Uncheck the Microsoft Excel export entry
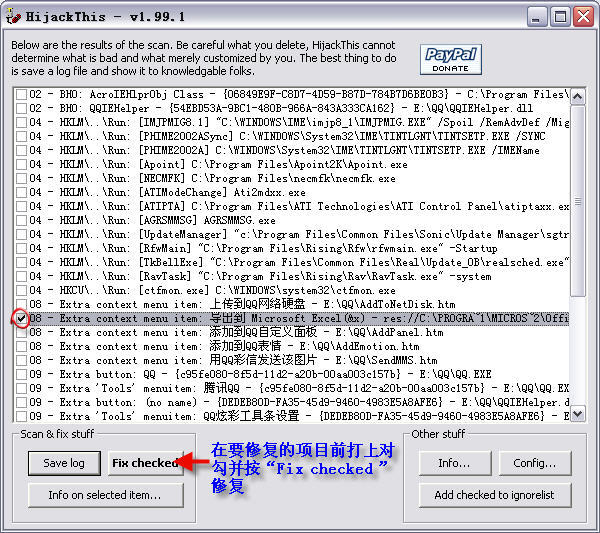Screen dimensions: 600x533 click(21, 318)
